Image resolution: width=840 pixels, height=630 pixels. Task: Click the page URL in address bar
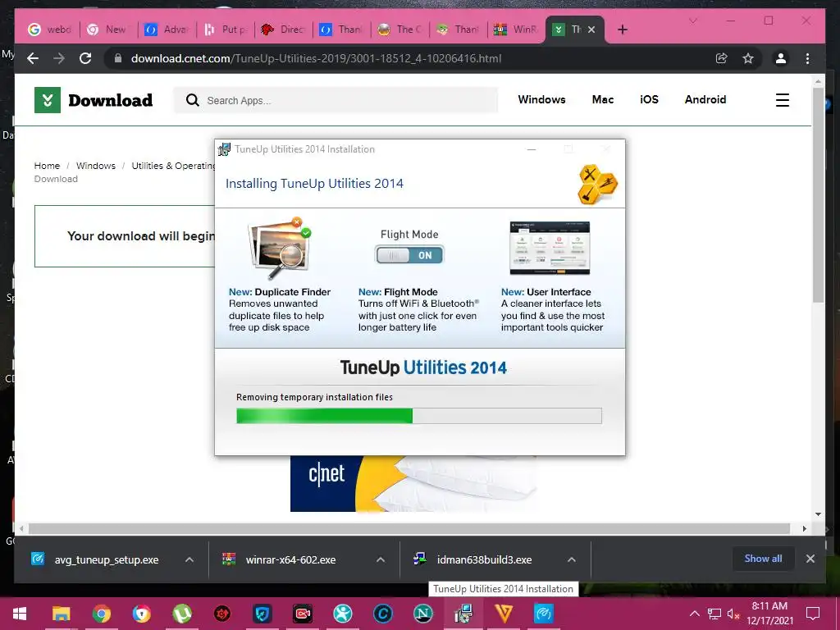pyautogui.click(x=316, y=58)
